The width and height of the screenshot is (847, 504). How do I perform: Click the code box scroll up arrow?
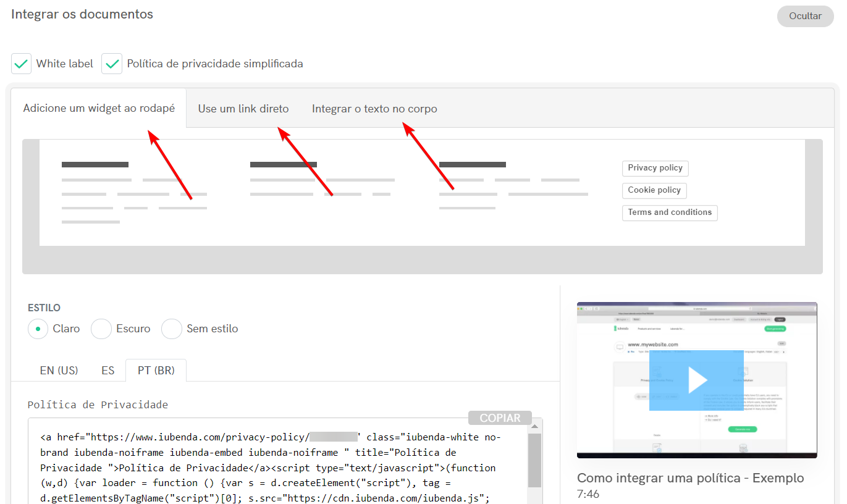coord(535,426)
